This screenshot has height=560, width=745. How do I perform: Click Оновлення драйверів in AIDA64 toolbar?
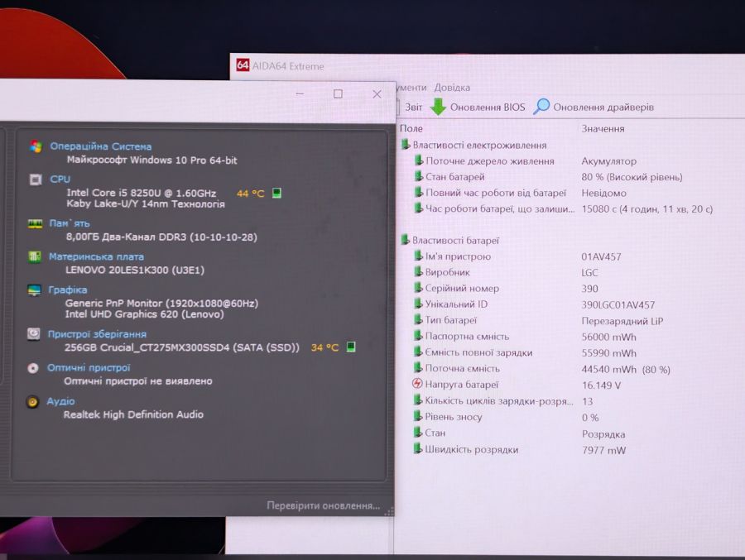pos(603,108)
